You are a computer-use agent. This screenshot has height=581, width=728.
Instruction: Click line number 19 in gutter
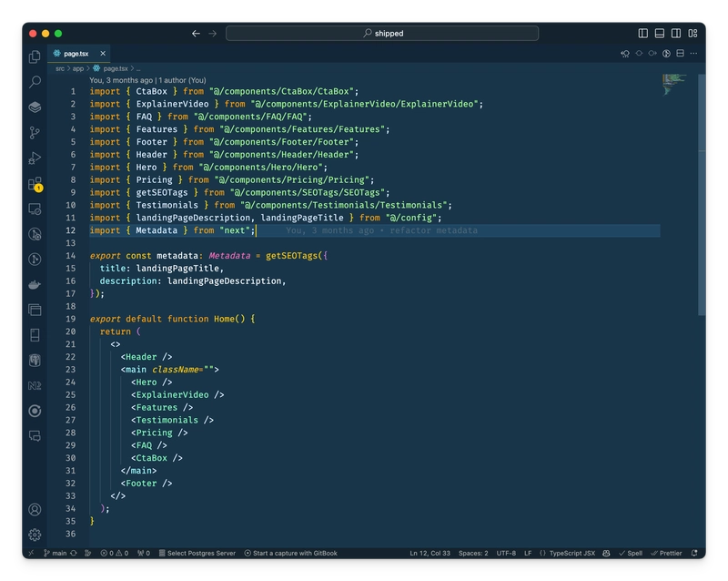[71, 319]
